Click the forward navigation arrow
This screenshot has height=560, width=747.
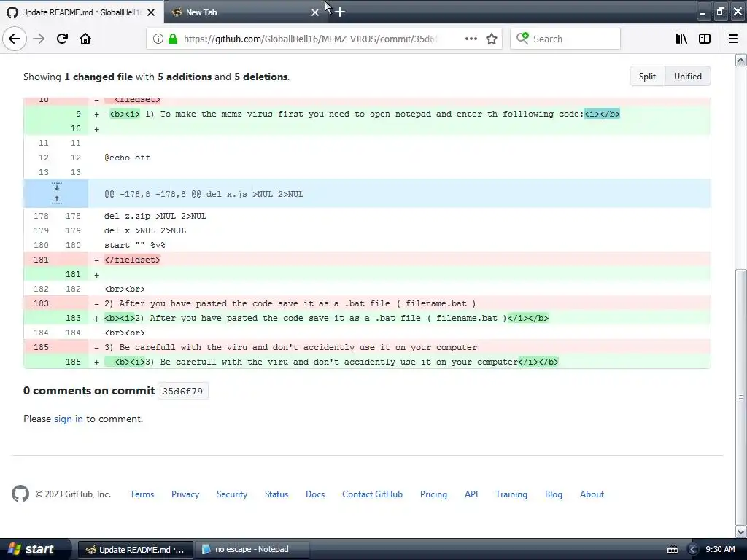pyautogui.click(x=39, y=39)
